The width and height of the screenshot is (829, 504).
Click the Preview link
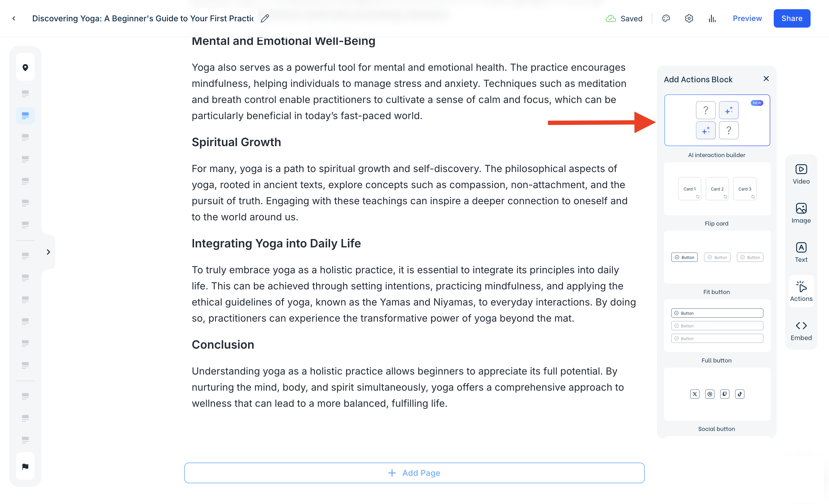click(747, 18)
